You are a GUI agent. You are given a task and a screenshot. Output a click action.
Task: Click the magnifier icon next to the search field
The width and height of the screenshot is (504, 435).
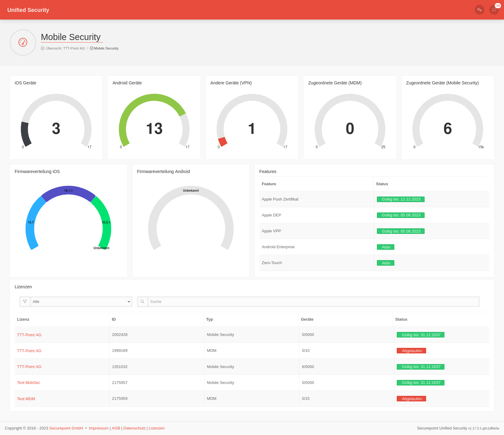click(142, 302)
